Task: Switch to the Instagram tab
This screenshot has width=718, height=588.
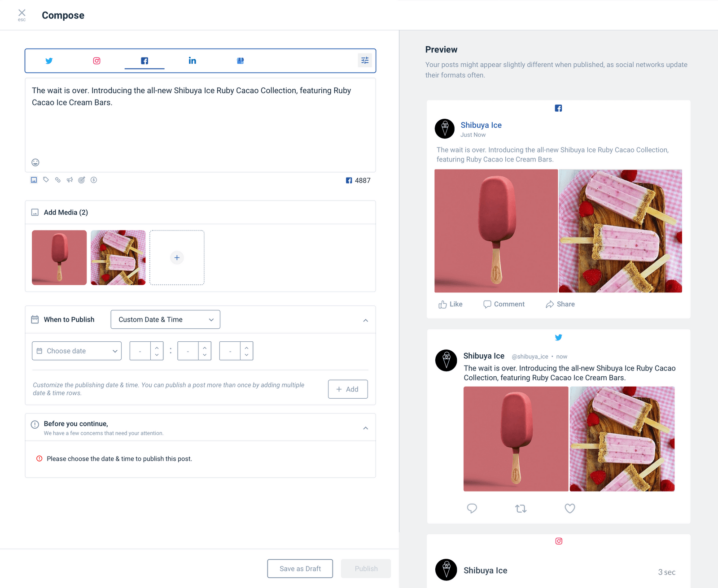Action: coord(96,61)
